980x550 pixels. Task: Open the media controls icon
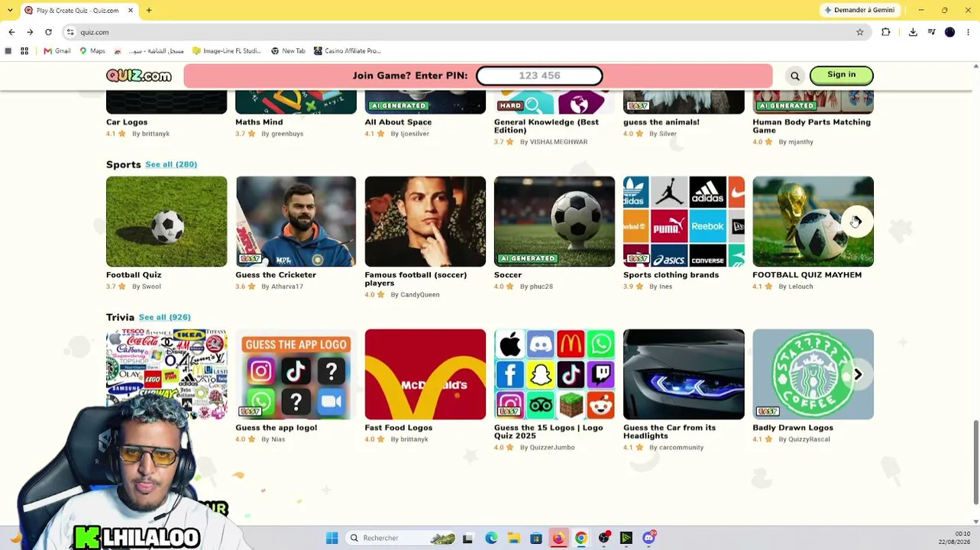coord(932,32)
